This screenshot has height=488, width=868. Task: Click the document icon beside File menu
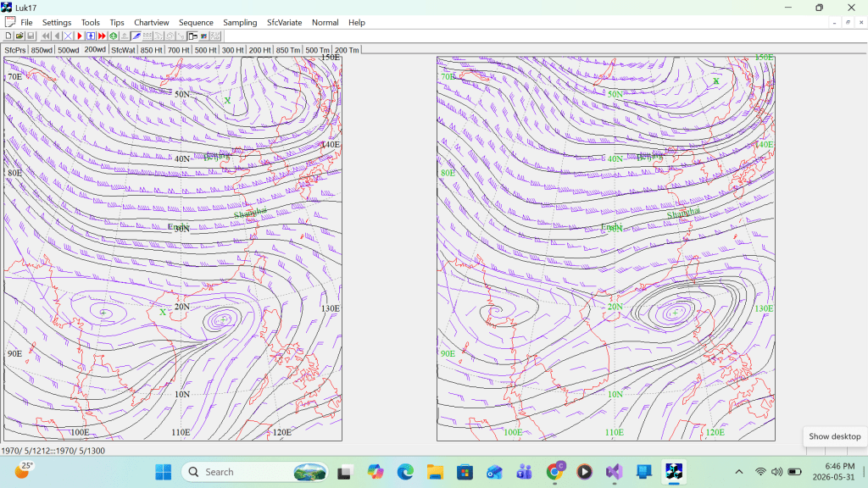click(x=10, y=22)
